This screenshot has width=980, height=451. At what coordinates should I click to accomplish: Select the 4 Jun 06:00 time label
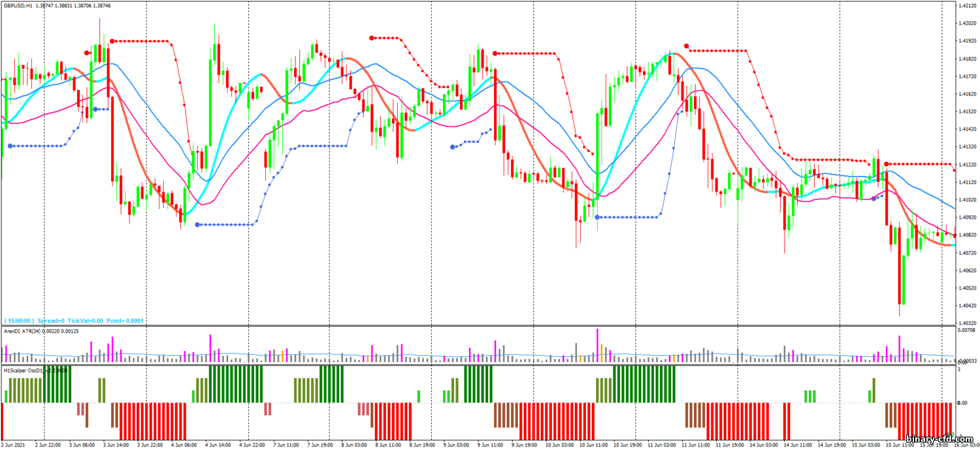coord(184,445)
